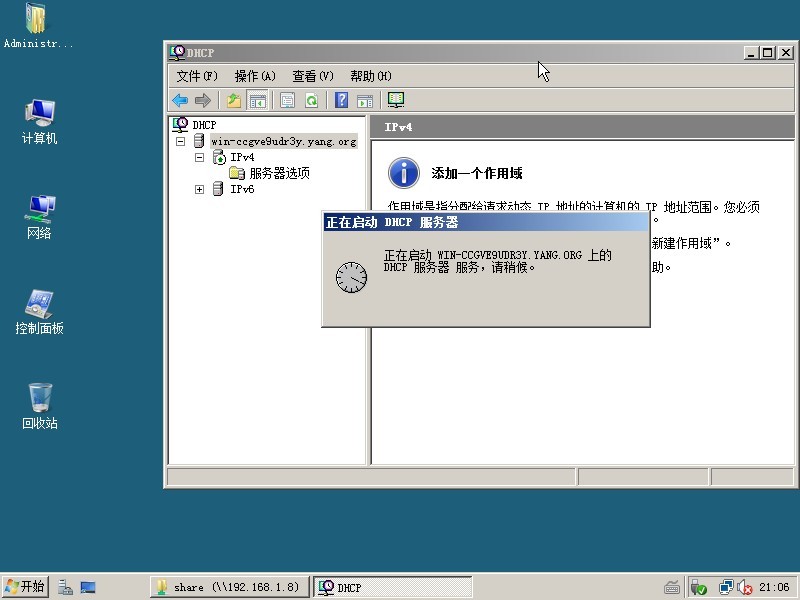Toggle the show/hide console tree icon

257,100
